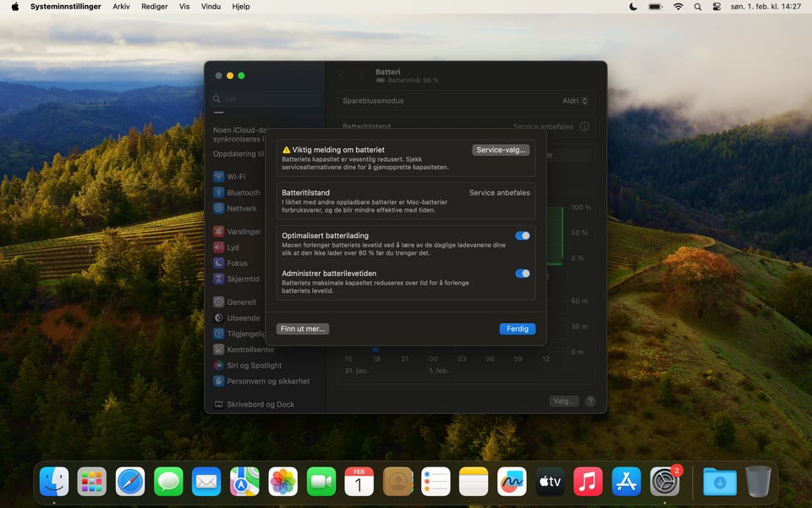Viewport: 812px width, 508px height.
Task: Select Lyd sound icon in sidebar
Action: (x=219, y=247)
